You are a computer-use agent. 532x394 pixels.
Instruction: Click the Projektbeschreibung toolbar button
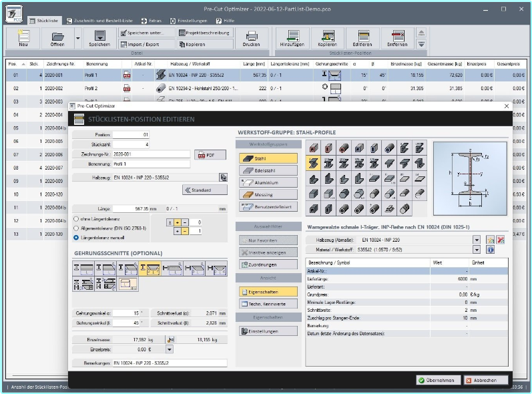(206, 33)
